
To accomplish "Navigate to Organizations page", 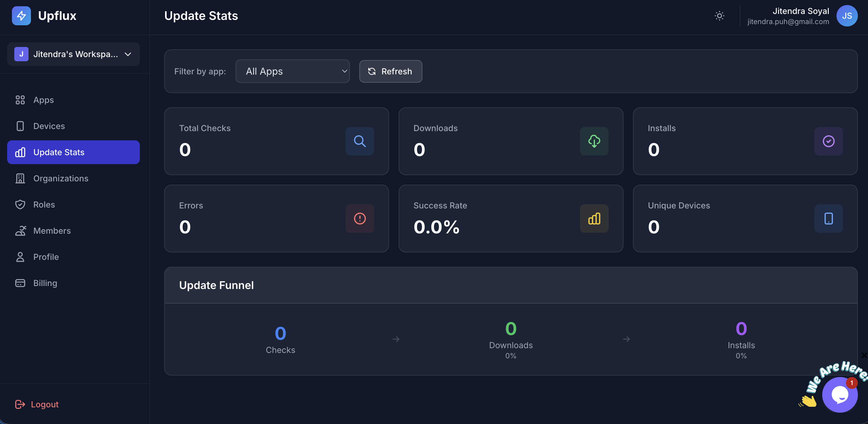I will [61, 178].
